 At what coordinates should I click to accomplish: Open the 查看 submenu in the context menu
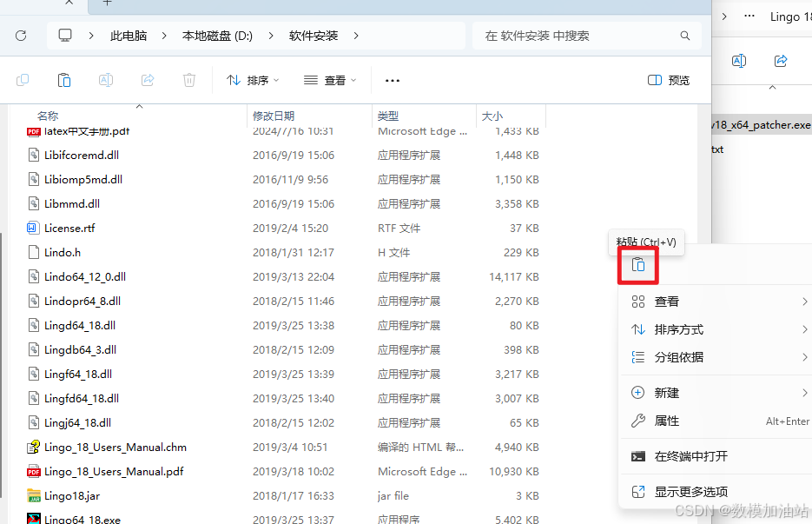[x=716, y=302]
